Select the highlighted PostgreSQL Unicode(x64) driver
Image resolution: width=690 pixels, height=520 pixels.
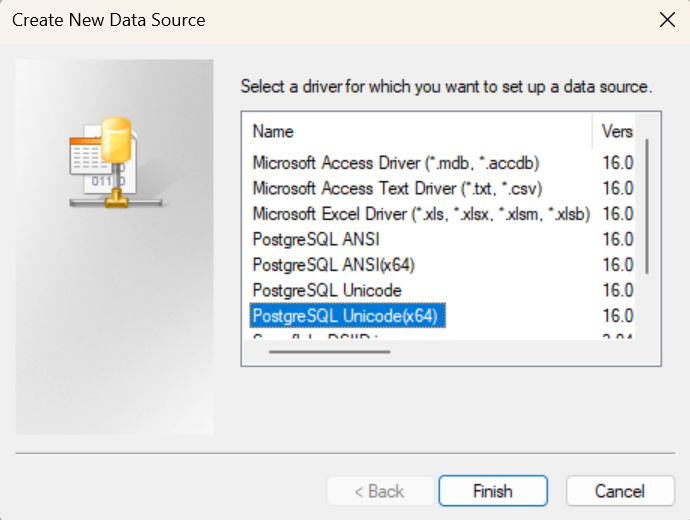(x=348, y=316)
